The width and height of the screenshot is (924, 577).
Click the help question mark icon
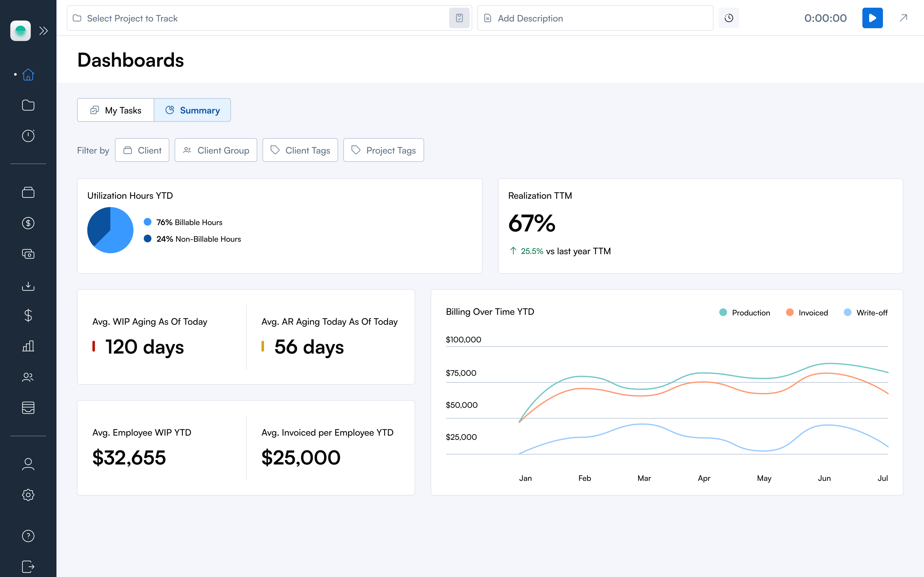click(x=28, y=536)
